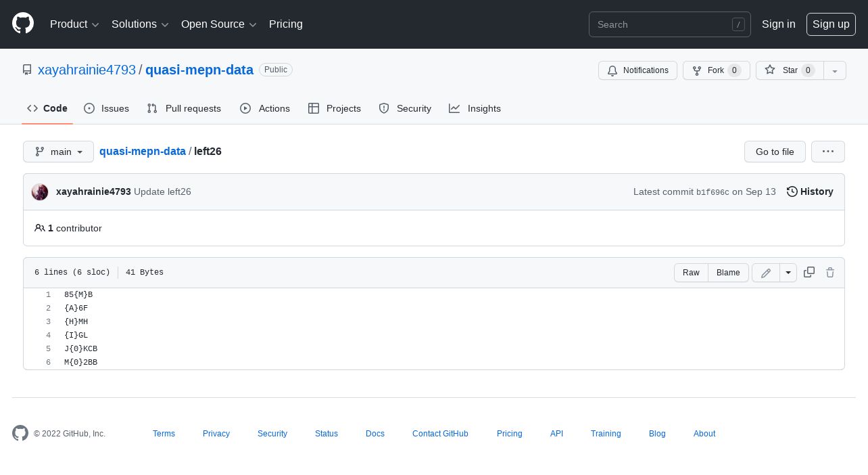
Task: Open the Pricing page in header
Action: (286, 24)
